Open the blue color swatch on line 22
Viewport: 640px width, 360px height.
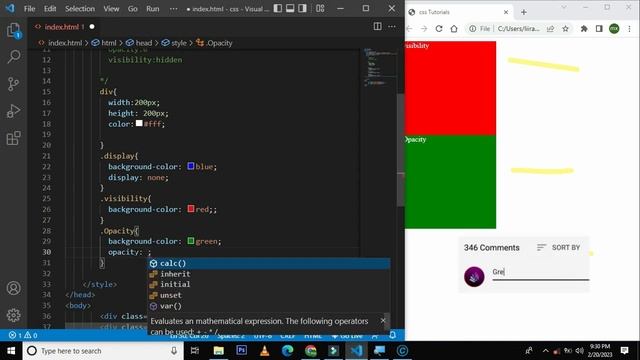click(x=191, y=166)
